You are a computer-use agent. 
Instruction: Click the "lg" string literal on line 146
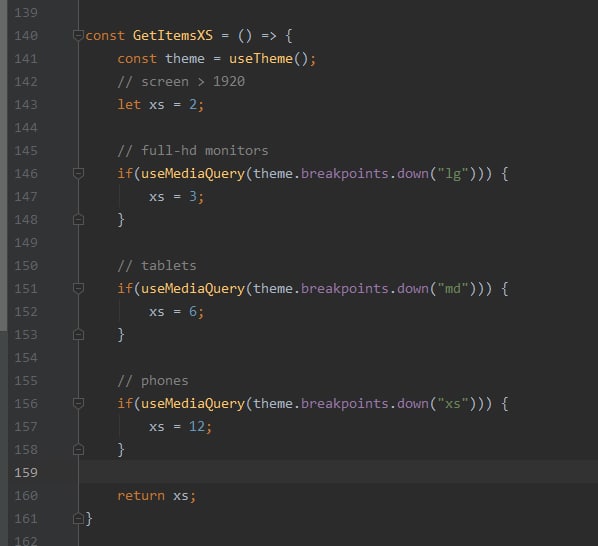tap(453, 174)
